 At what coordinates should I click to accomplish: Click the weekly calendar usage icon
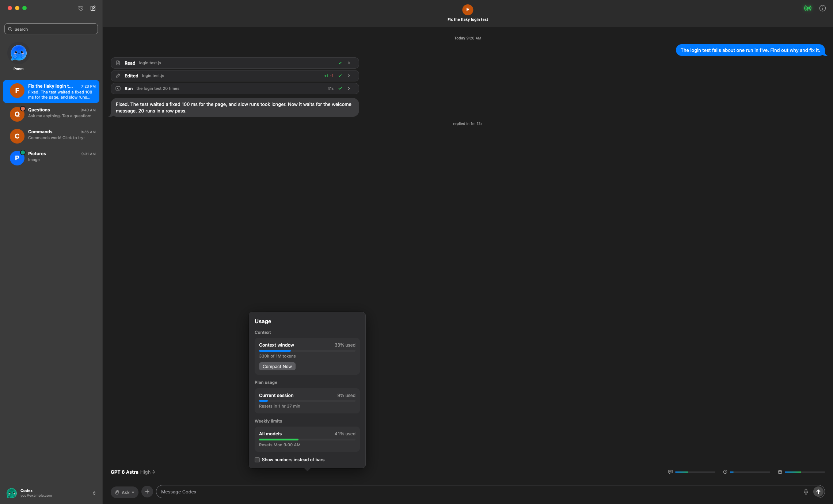[x=780, y=472]
